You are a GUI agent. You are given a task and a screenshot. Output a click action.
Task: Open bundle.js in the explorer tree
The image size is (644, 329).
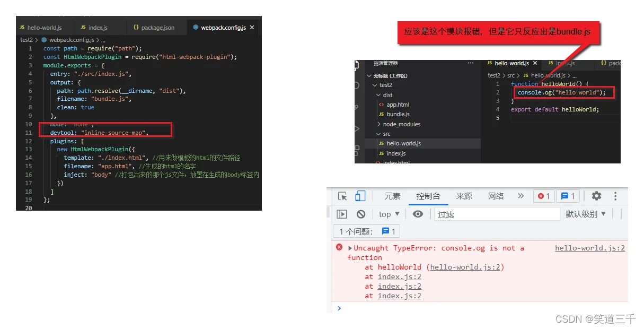[394, 114]
